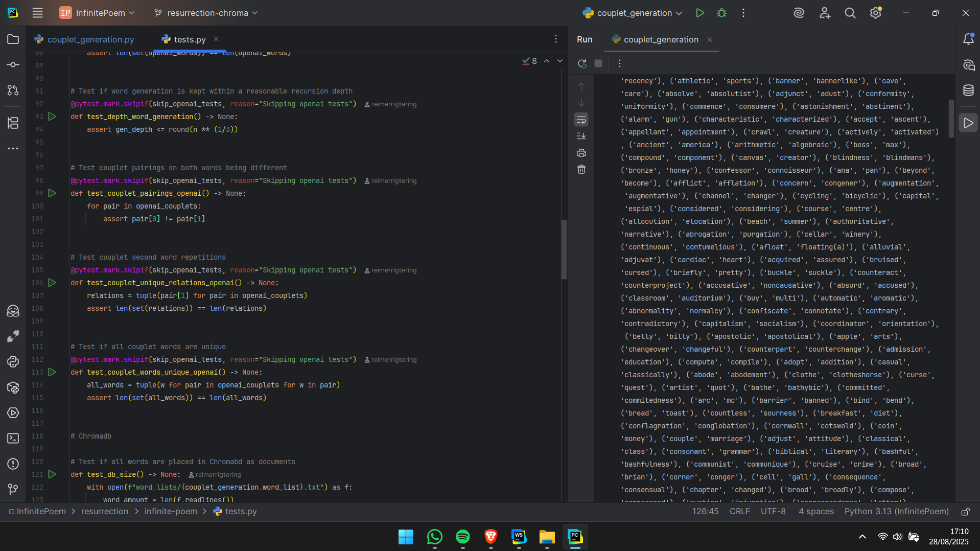This screenshot has width=980, height=551.
Task: Toggle soft-wrap in Run console
Action: pos(581,120)
